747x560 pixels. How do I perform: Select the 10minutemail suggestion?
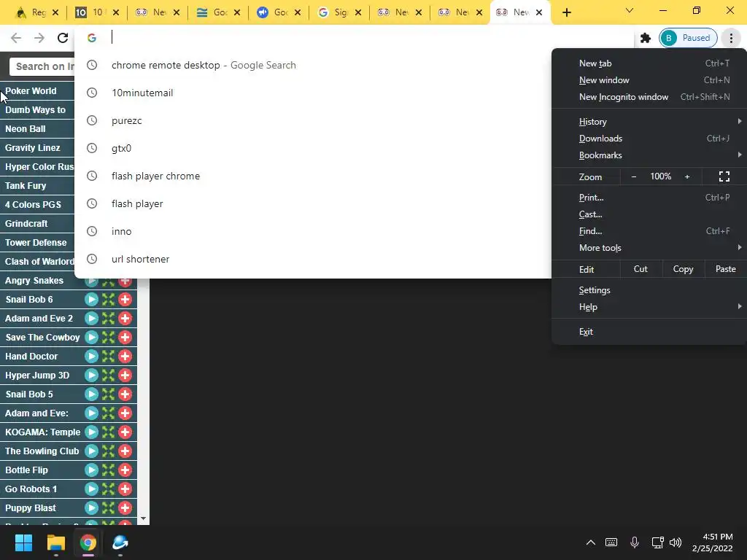coord(312,93)
